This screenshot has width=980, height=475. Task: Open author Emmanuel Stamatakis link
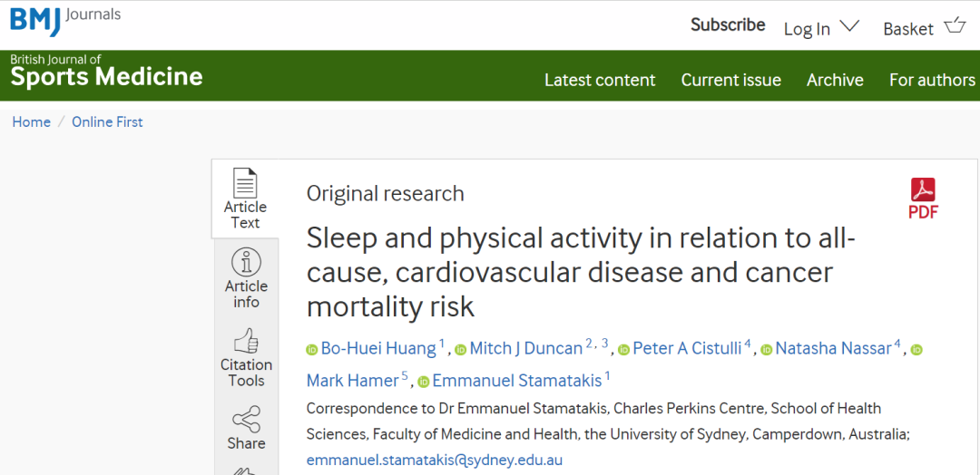point(516,381)
